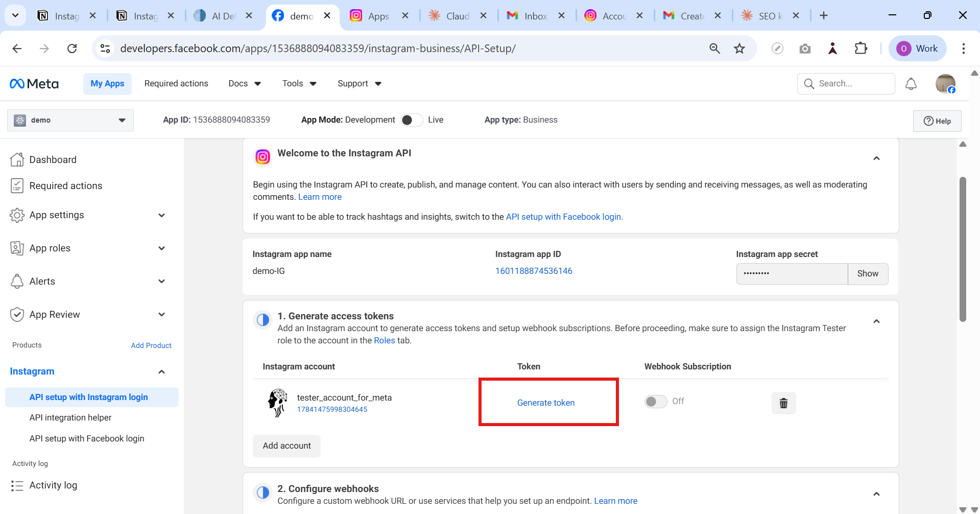Open the Support dropdown menu
The width and height of the screenshot is (980, 514).
click(360, 84)
